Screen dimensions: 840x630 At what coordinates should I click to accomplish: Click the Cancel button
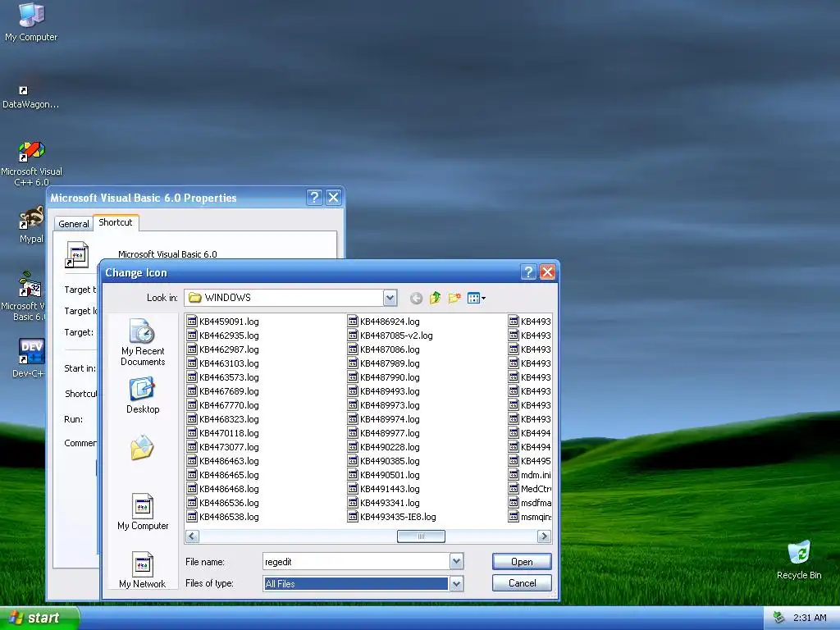point(522,583)
